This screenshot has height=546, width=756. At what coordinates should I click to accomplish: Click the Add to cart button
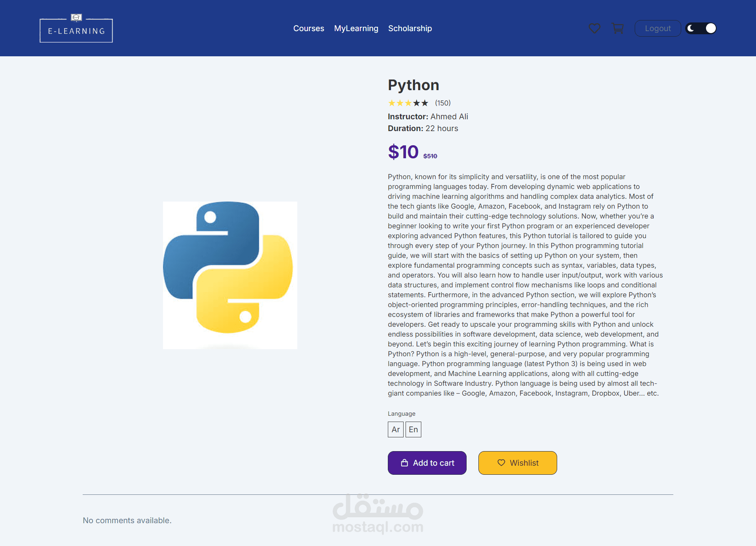[427, 463]
